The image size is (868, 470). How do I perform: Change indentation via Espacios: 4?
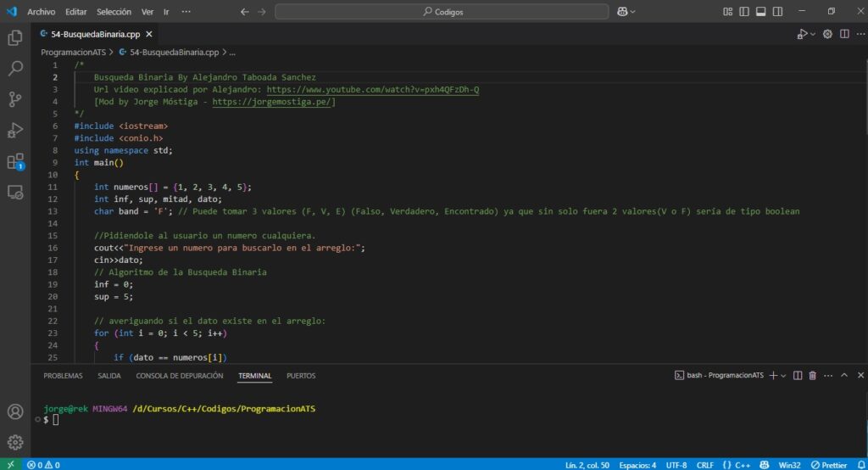point(637,465)
